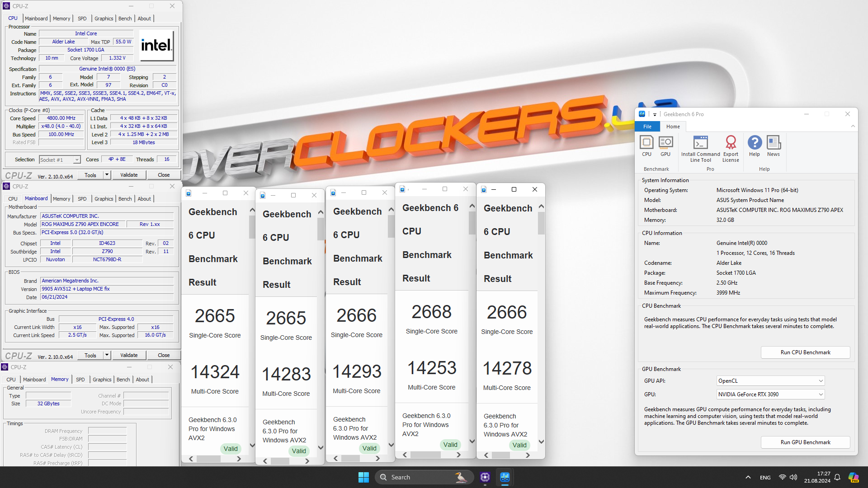Image resolution: width=868 pixels, height=488 pixels.
Task: Click the taskbar Search box
Action: 424,477
